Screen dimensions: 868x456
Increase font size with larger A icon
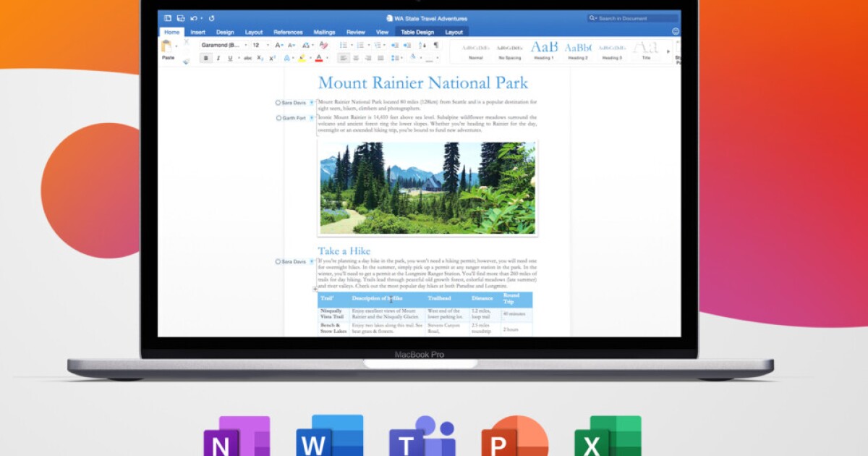pyautogui.click(x=278, y=45)
